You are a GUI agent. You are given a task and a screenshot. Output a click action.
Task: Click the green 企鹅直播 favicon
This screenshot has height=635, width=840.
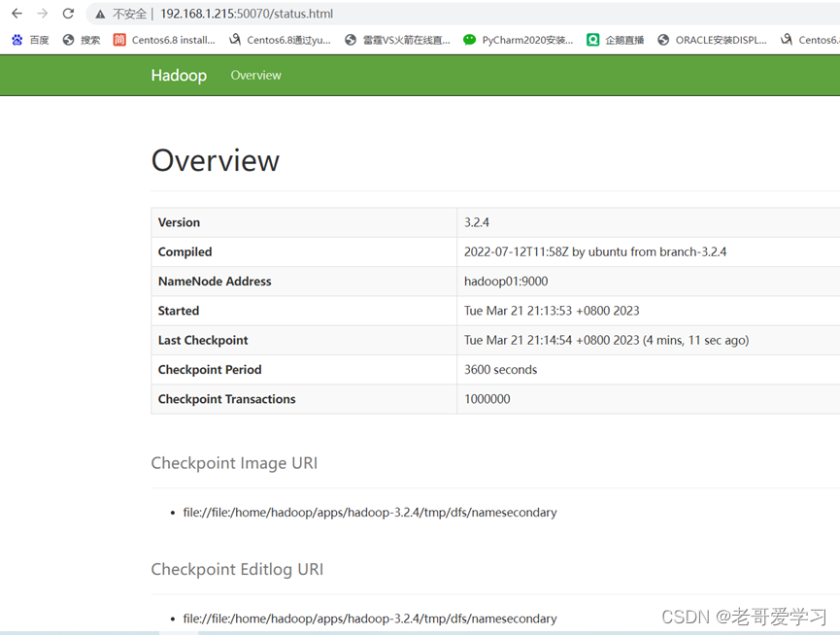pos(592,40)
